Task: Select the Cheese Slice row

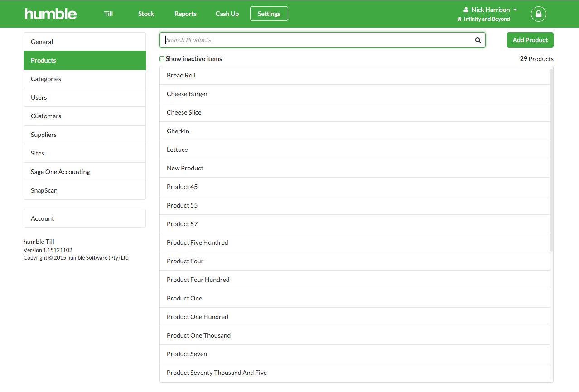Action: (355, 112)
